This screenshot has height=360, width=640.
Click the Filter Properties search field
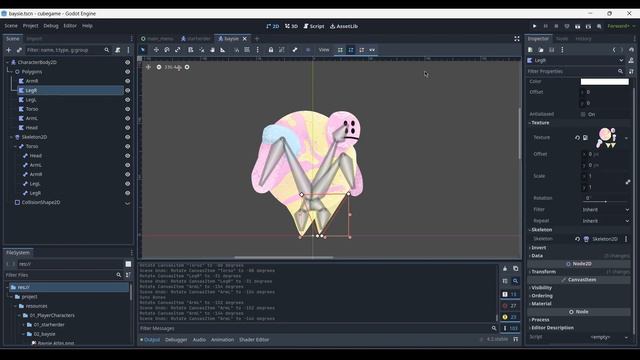click(x=576, y=71)
